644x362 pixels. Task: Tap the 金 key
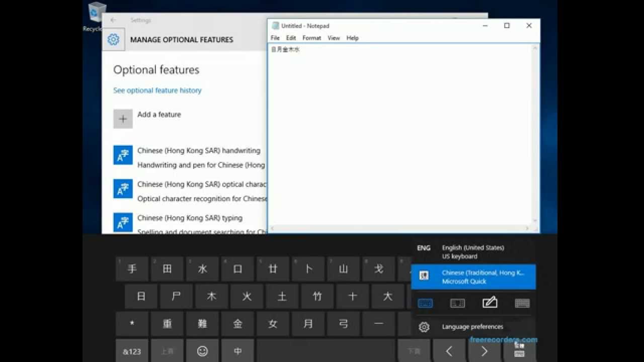coord(237,324)
